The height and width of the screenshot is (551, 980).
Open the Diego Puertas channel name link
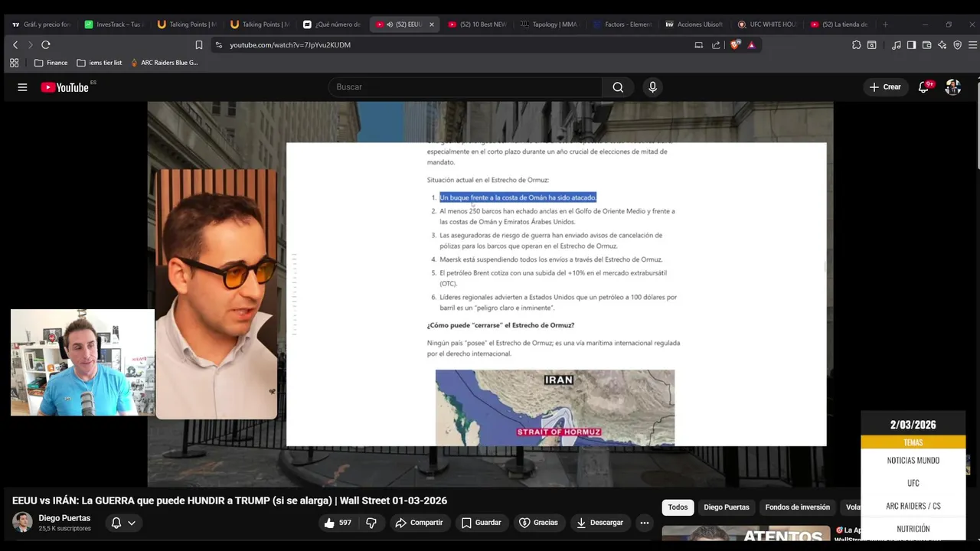pyautogui.click(x=64, y=518)
